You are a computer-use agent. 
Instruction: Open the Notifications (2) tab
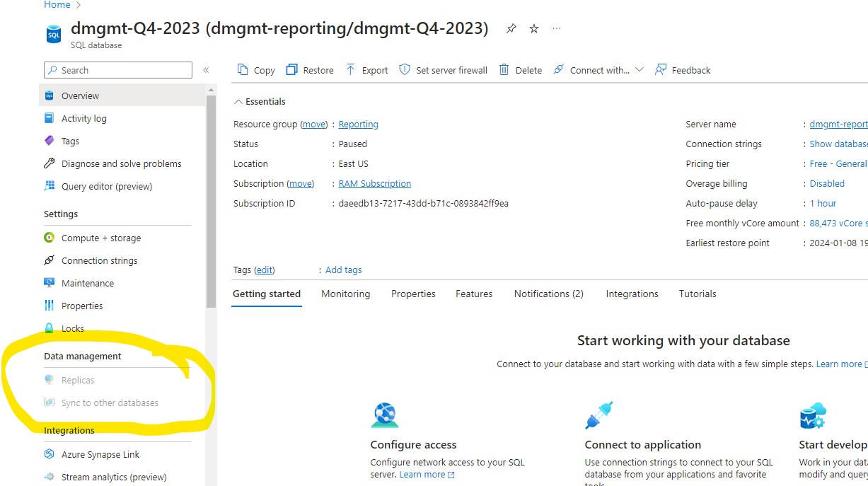tap(548, 294)
